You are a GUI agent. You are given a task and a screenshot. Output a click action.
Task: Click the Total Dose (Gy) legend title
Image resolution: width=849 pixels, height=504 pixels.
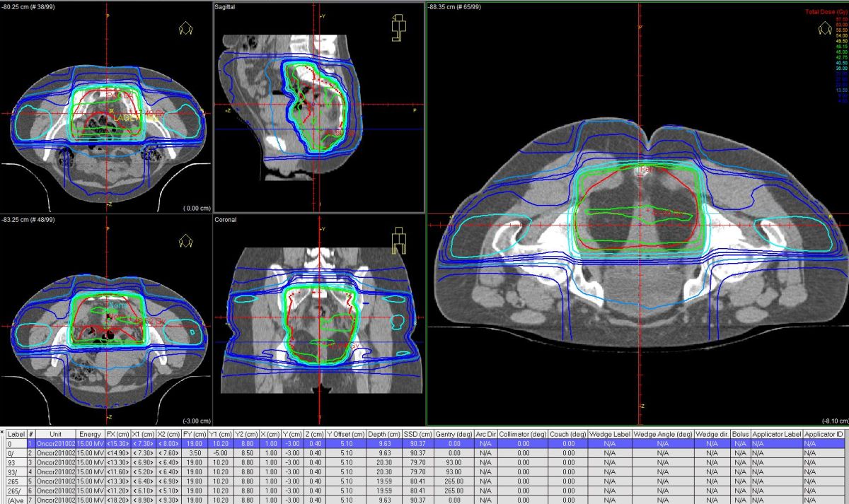[826, 13]
